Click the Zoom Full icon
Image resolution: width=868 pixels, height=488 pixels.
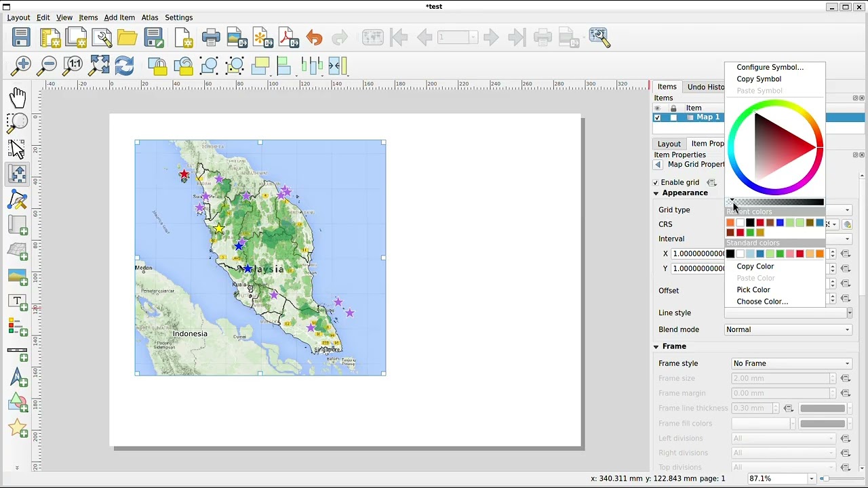point(99,66)
